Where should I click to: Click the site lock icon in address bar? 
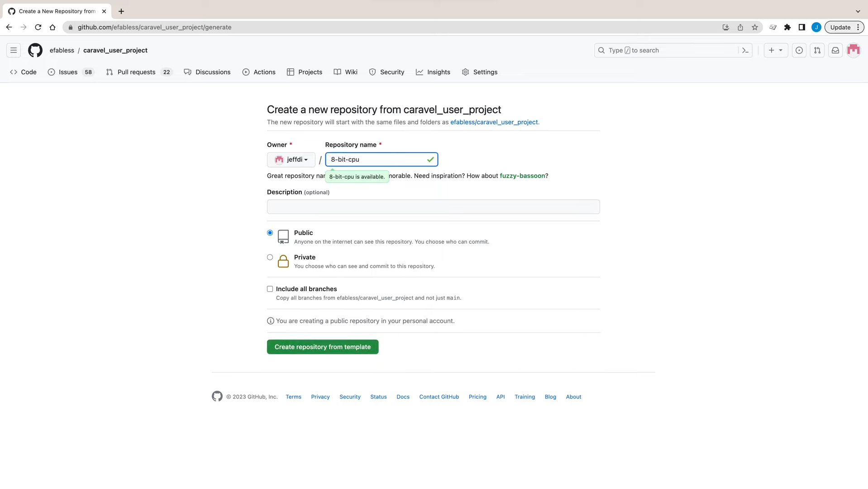point(70,27)
